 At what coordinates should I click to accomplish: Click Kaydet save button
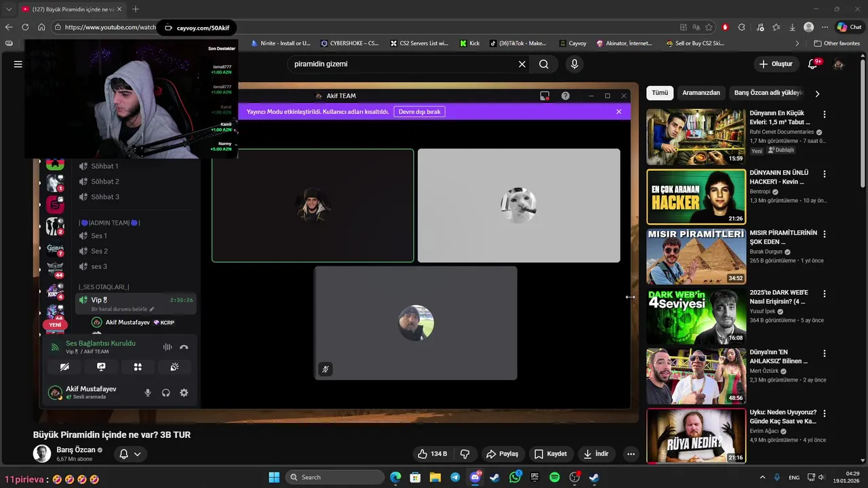pos(550,454)
